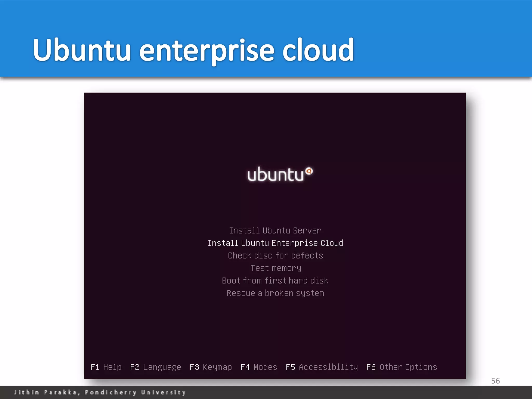This screenshot has width=532, height=399.
Task: Choose Install Ubuntu Enterprise Cloud option
Action: click(x=275, y=243)
